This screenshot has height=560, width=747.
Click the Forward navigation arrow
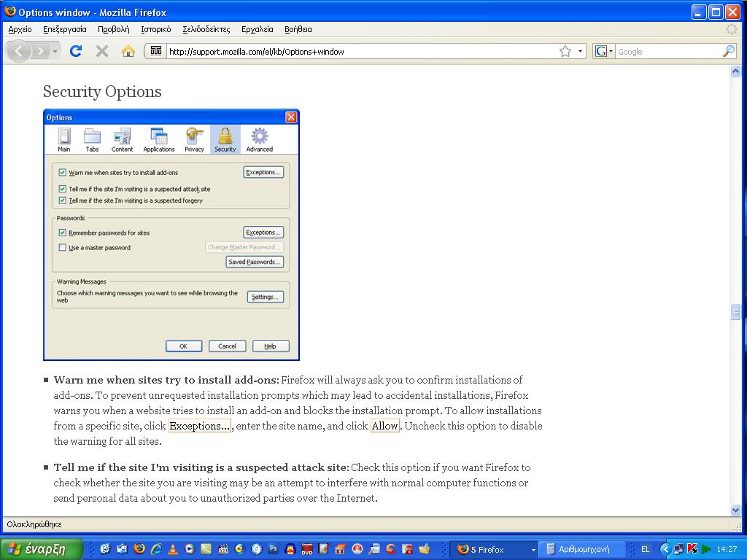(41, 51)
